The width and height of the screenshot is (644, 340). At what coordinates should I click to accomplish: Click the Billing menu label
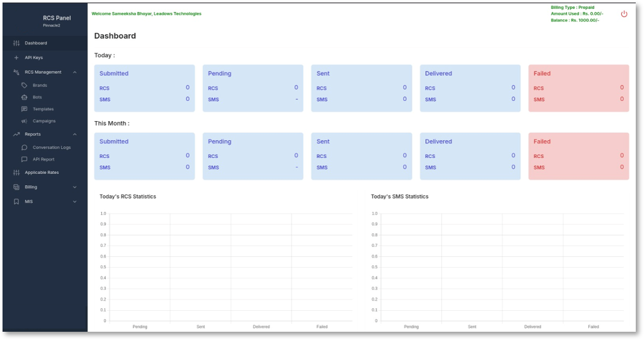click(31, 187)
